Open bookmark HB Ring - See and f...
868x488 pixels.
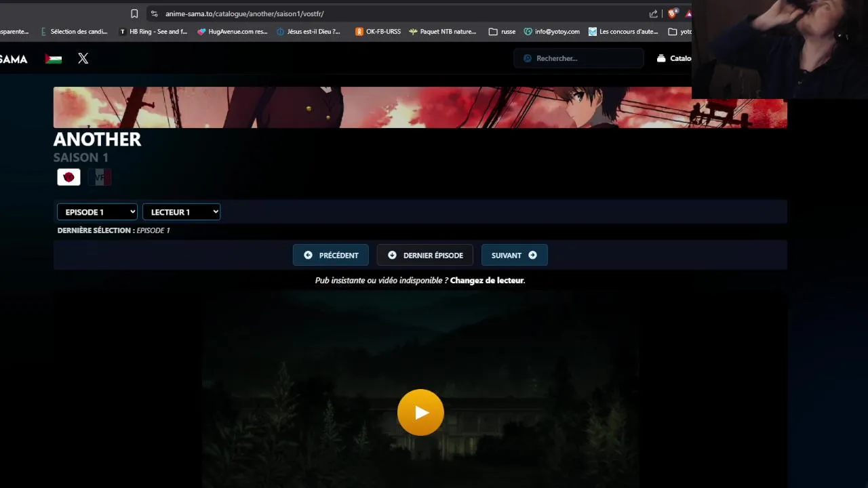click(153, 31)
